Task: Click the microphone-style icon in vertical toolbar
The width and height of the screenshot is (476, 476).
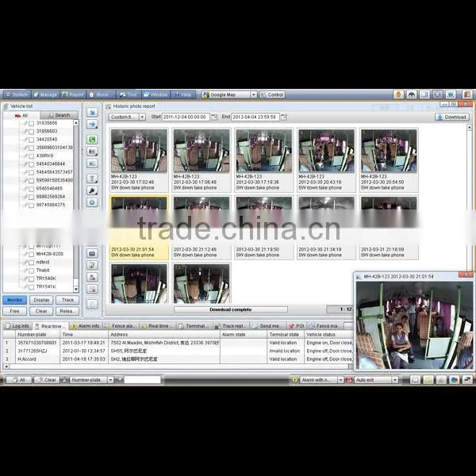Action: [92, 190]
